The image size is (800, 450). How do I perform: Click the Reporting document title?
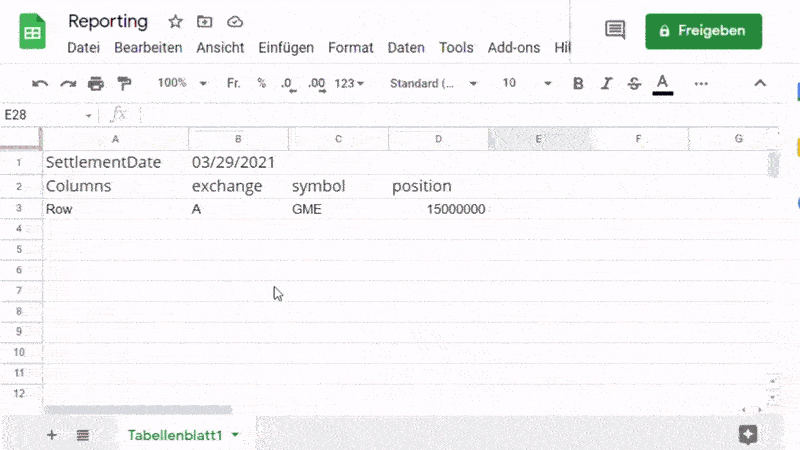tap(108, 21)
